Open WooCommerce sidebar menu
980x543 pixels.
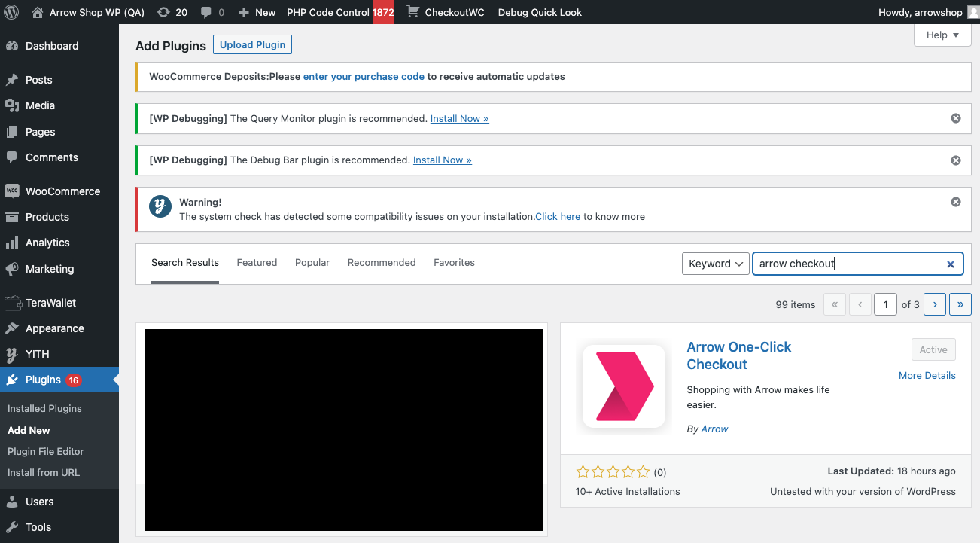click(x=59, y=191)
